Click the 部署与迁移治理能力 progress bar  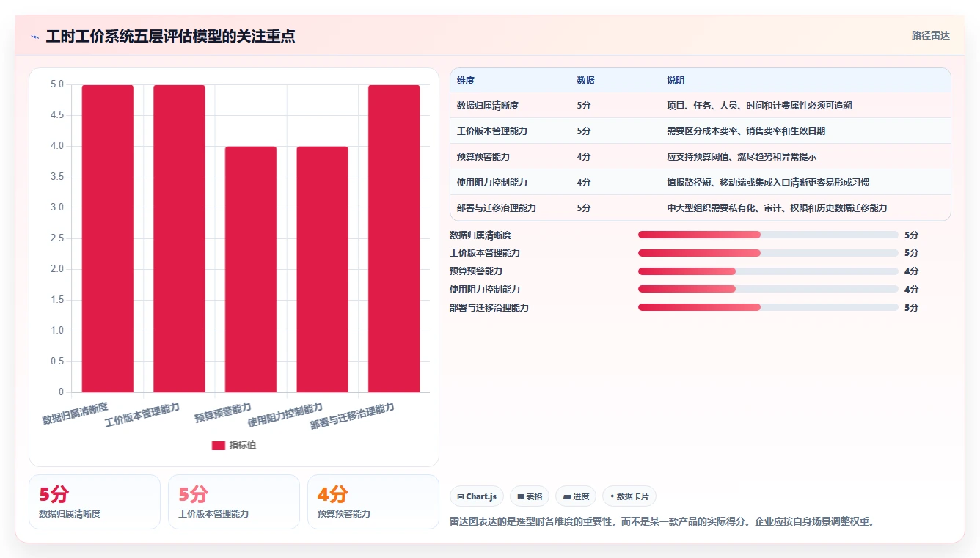coord(768,308)
